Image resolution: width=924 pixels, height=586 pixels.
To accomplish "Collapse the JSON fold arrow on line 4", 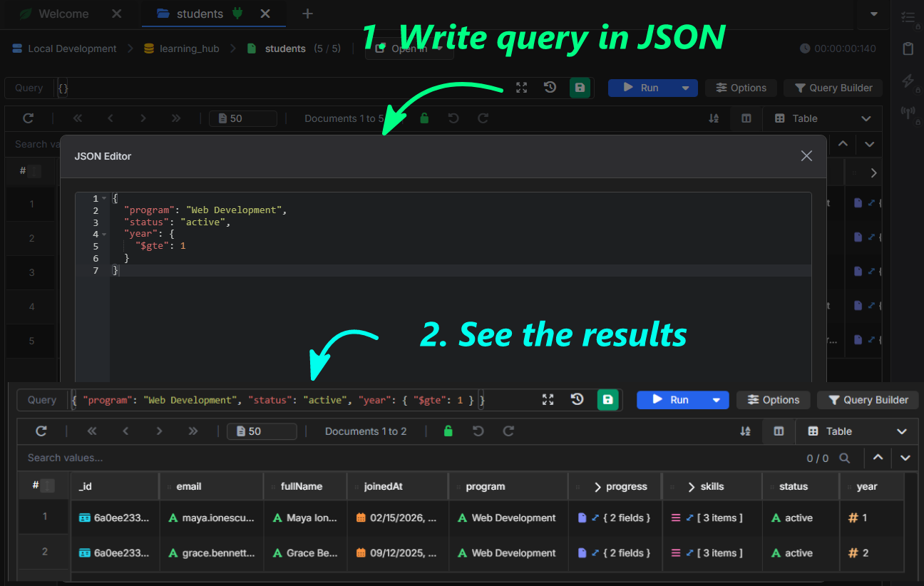I will (x=104, y=234).
